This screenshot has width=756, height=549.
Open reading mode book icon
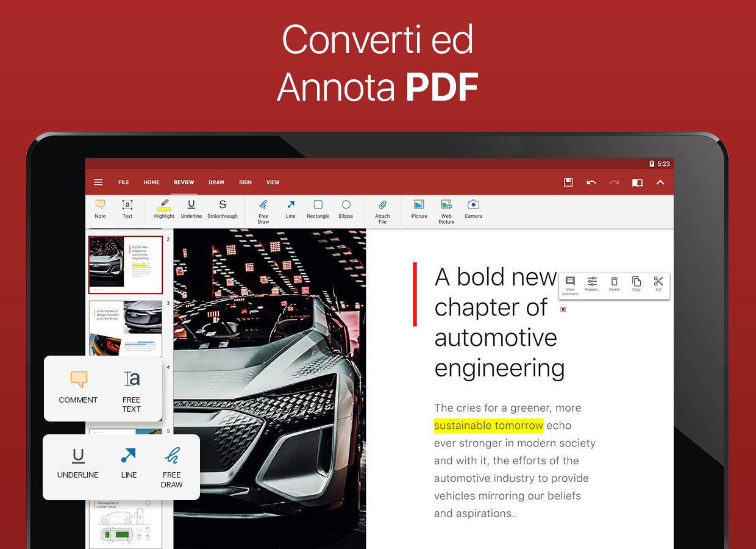click(x=637, y=182)
